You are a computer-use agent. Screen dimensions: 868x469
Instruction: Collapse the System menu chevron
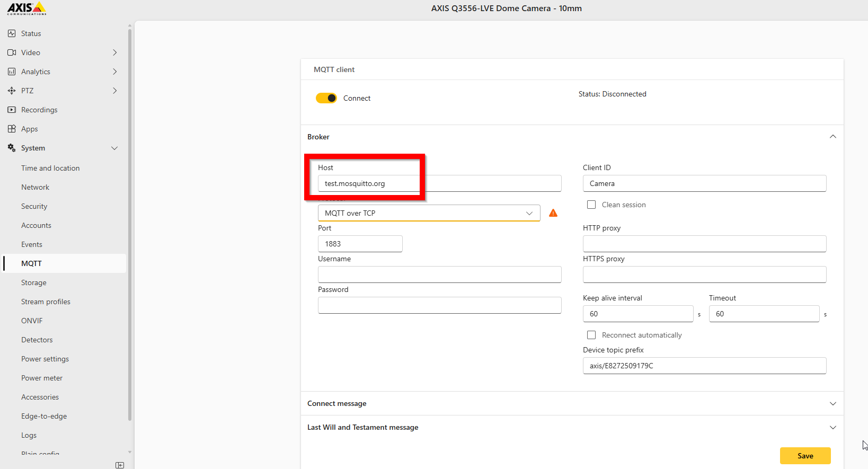coord(114,148)
